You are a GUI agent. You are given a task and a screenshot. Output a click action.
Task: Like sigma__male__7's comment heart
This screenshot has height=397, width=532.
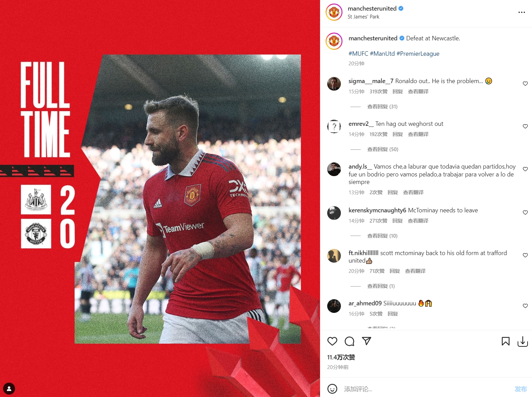pyautogui.click(x=525, y=83)
